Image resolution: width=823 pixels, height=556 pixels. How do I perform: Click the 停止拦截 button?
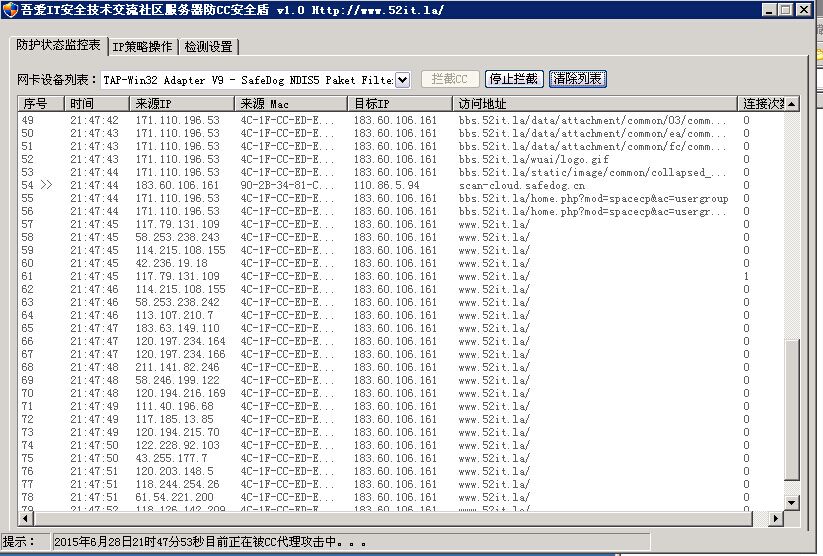point(514,79)
